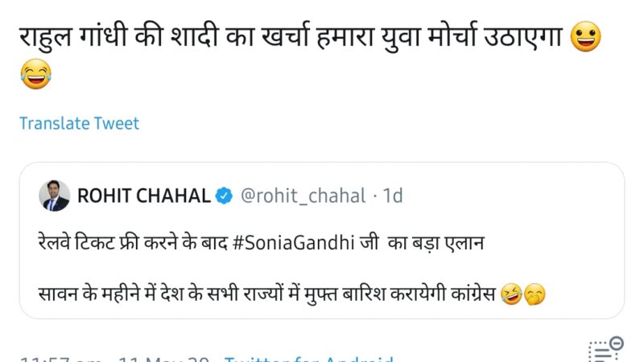Click the blue verified badge icon
Screen dimensions: 644x362
(x=225, y=195)
